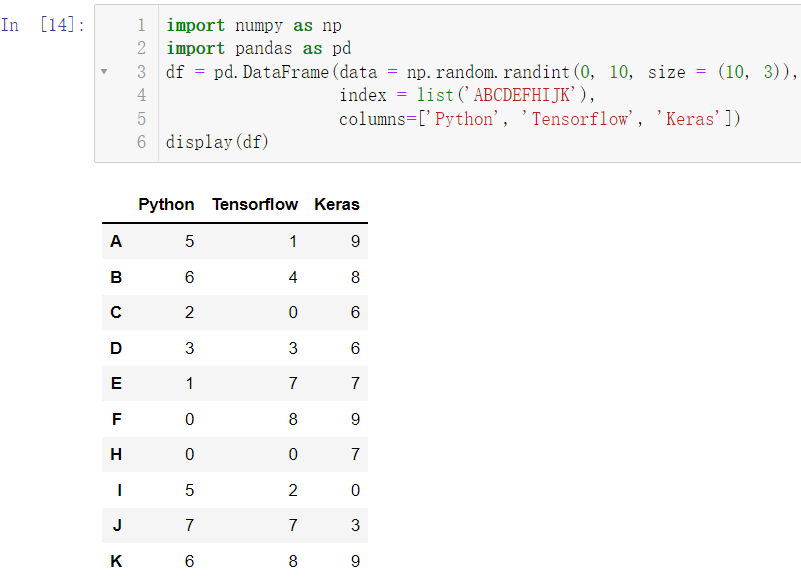The width and height of the screenshot is (801, 579).
Task: Click row index label J
Action: click(x=117, y=525)
